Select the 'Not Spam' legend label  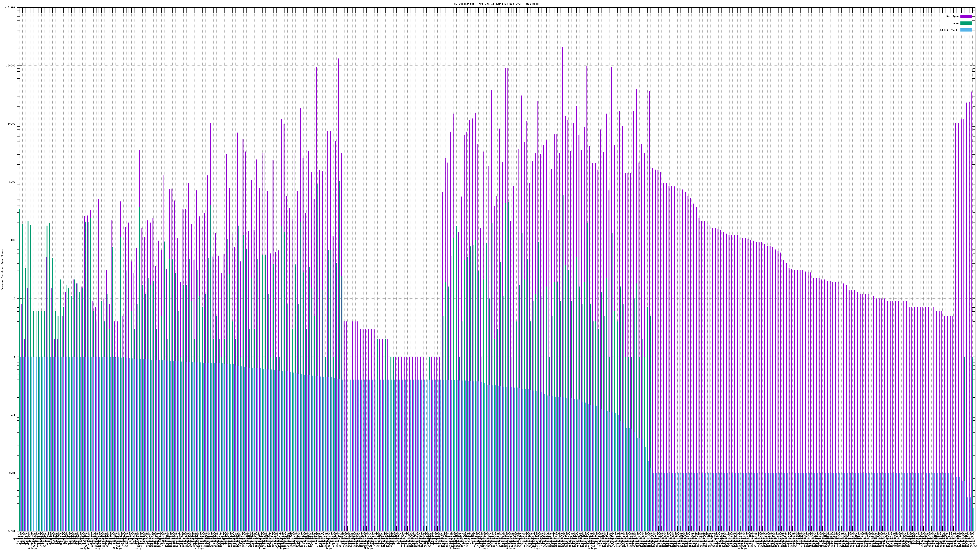953,16
